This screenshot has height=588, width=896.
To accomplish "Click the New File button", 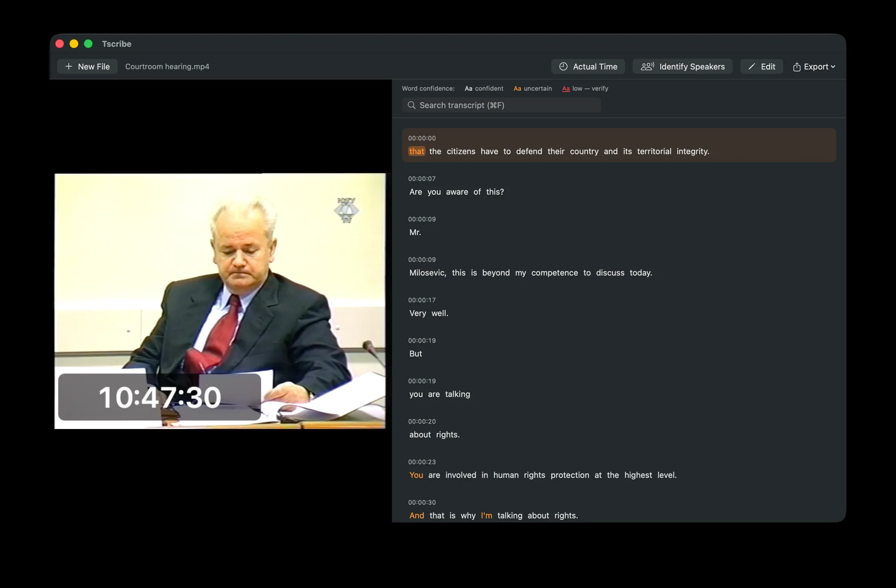I will [x=87, y=66].
